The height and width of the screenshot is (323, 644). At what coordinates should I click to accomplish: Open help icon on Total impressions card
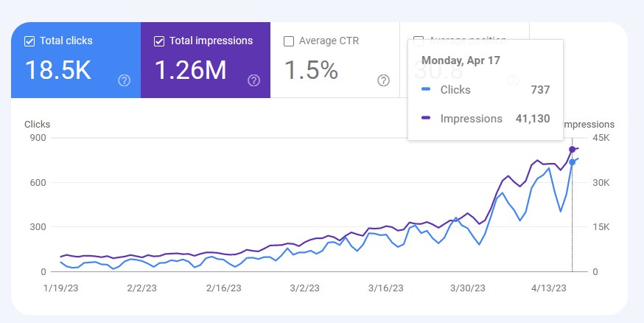(253, 80)
